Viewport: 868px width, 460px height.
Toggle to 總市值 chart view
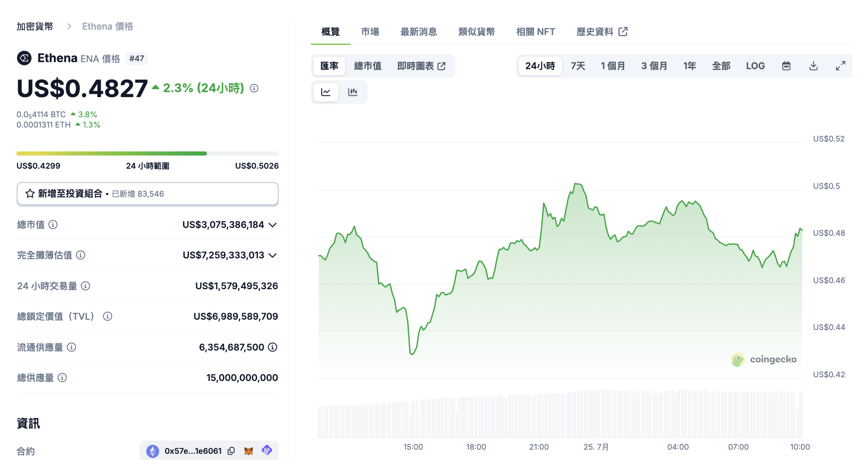point(368,65)
